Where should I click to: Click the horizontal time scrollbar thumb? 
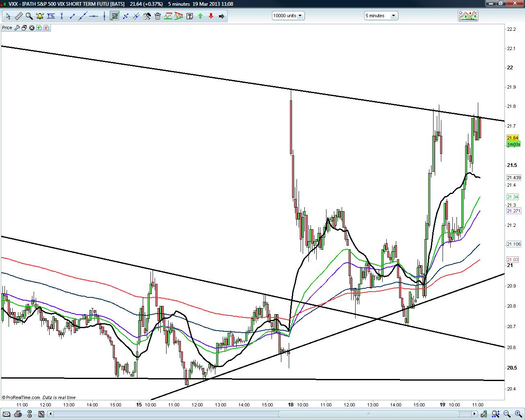[368, 414]
